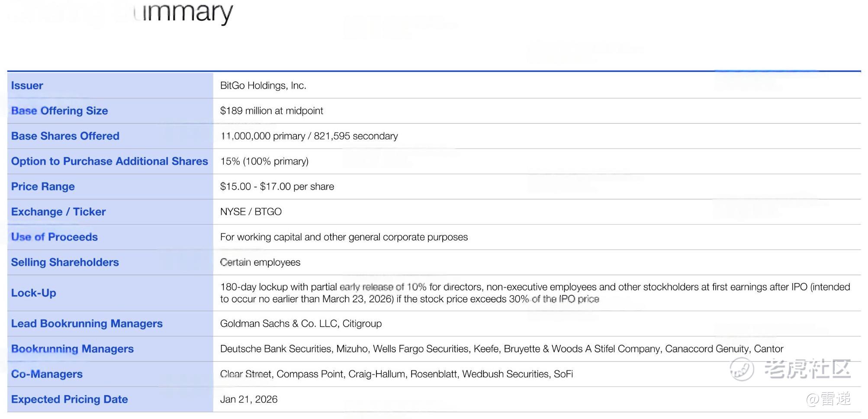Viewport: 868px width, 419px height.
Task: Select the Lock-Up row label
Action: coord(34,293)
